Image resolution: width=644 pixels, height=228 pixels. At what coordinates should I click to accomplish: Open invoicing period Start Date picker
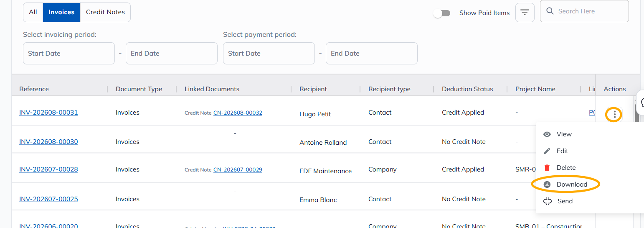tap(69, 53)
